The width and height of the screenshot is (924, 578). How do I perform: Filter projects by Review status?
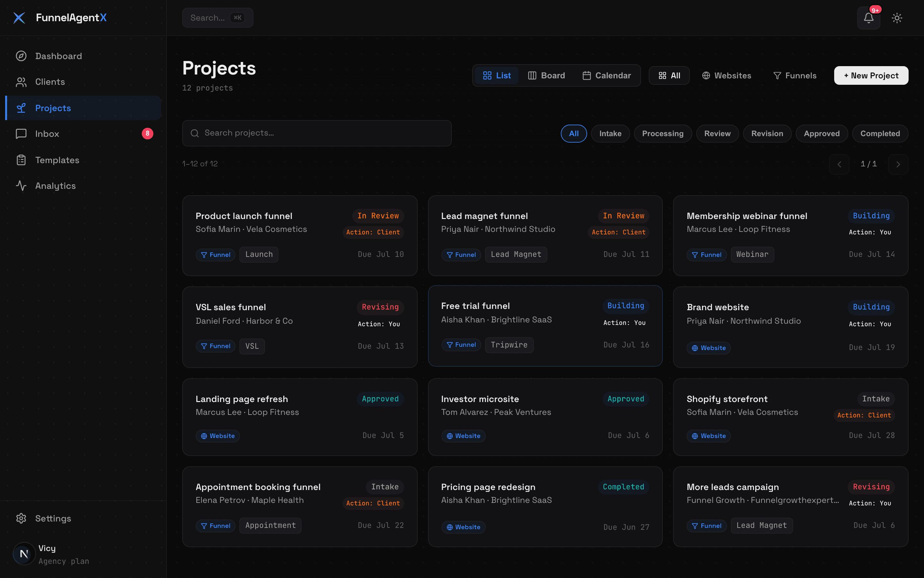[717, 133]
